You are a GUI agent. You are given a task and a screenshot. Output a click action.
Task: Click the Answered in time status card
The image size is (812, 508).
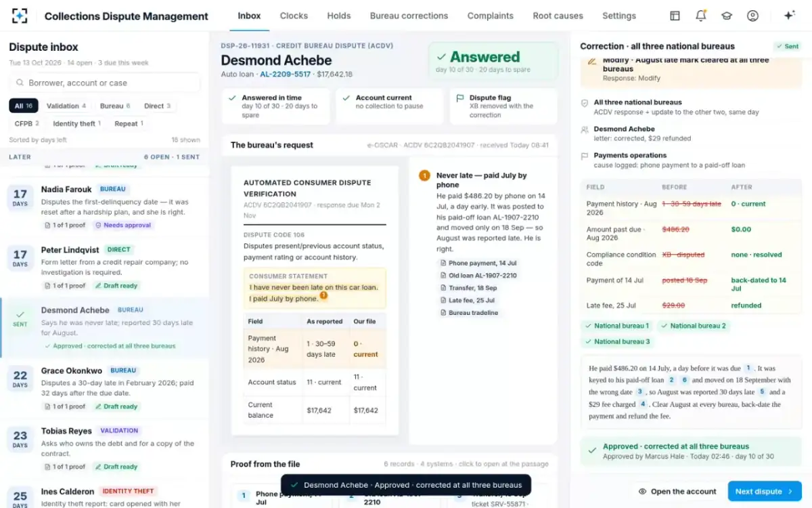pos(276,106)
